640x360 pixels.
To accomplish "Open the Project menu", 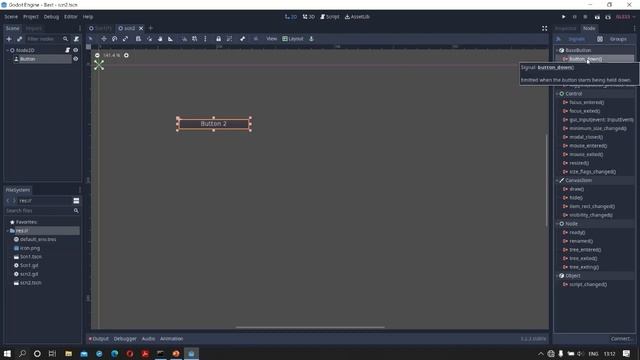I will click(x=31, y=17).
